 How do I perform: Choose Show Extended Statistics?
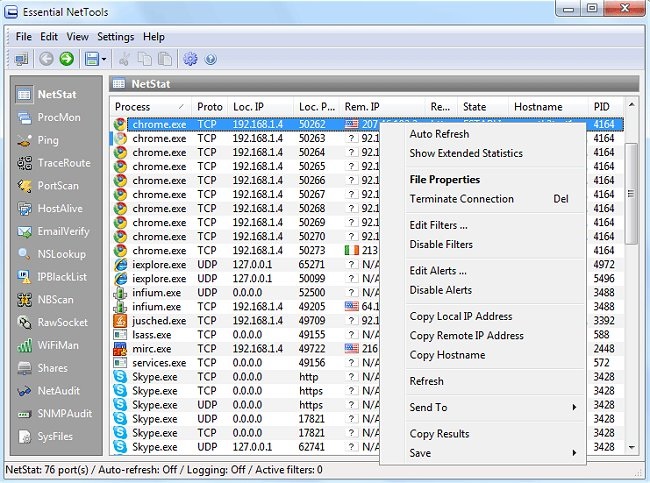495,153
